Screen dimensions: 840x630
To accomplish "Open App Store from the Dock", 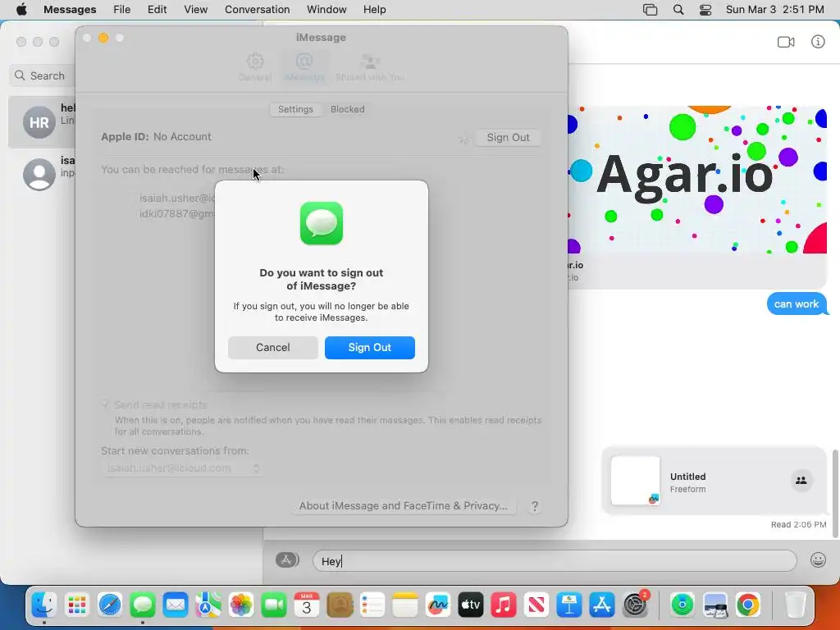I will coord(602,605).
